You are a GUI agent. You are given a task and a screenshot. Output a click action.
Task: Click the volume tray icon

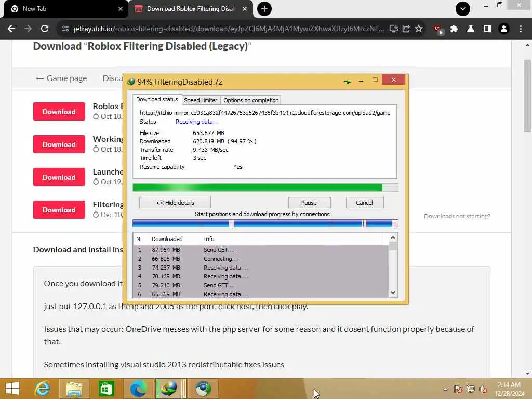tap(483, 389)
